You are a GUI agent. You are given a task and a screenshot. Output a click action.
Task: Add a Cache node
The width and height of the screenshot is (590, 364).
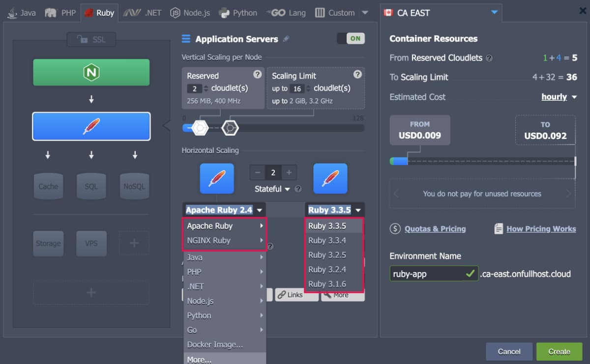[48, 186]
